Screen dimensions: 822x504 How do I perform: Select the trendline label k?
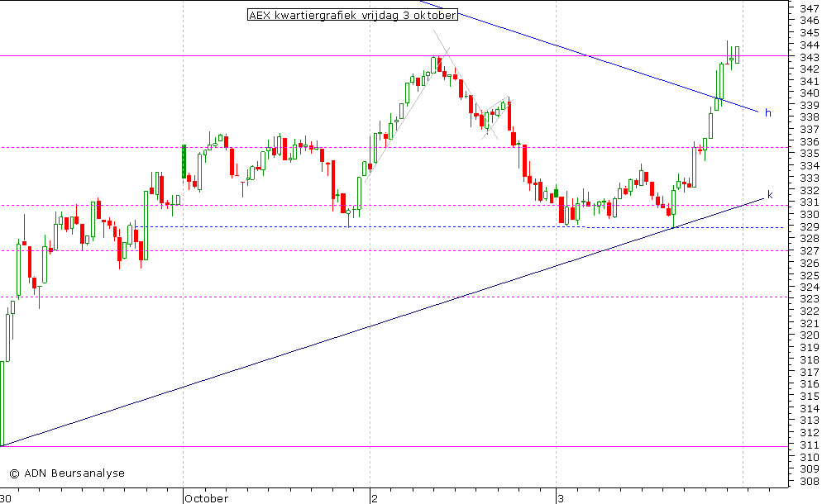(770, 195)
